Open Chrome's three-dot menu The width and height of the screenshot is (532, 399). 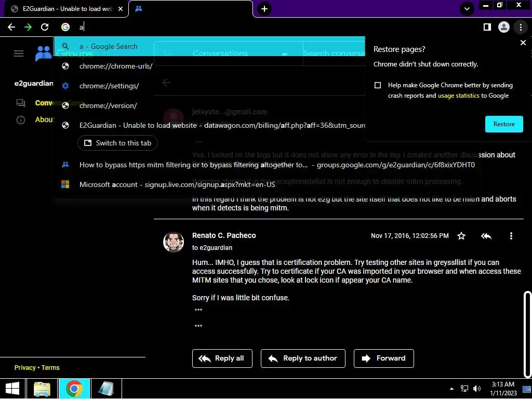(x=521, y=27)
